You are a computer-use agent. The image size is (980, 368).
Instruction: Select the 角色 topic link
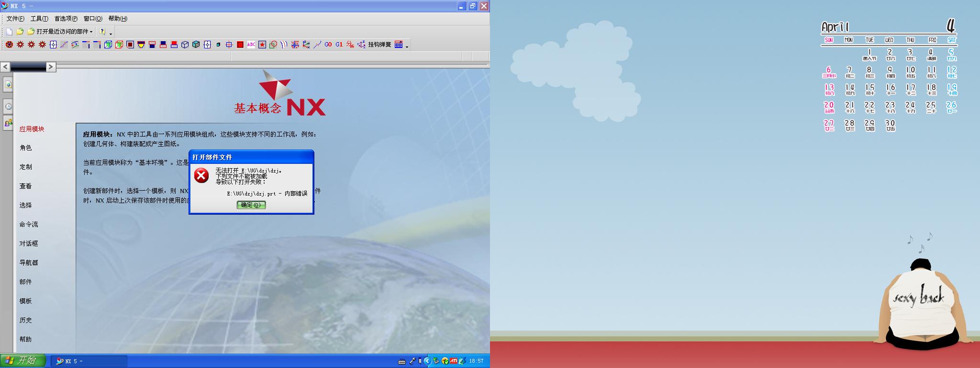coord(25,148)
